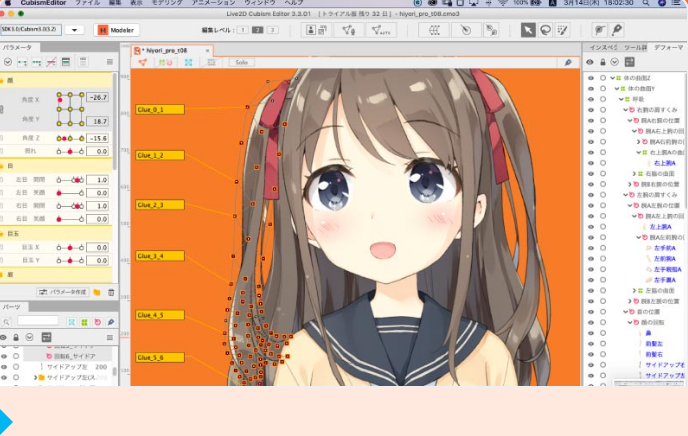Switch to the hiyori_pro_t08 document tab
Screen dimensions: 688x436
coord(167,50)
